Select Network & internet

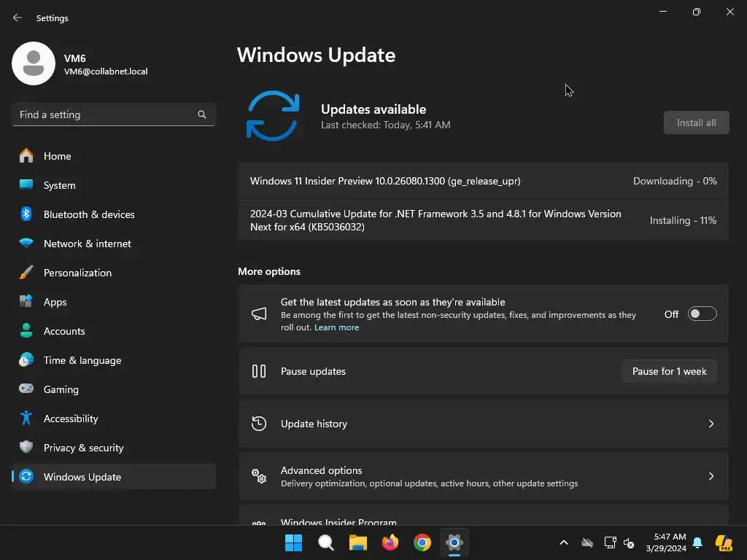point(113,244)
